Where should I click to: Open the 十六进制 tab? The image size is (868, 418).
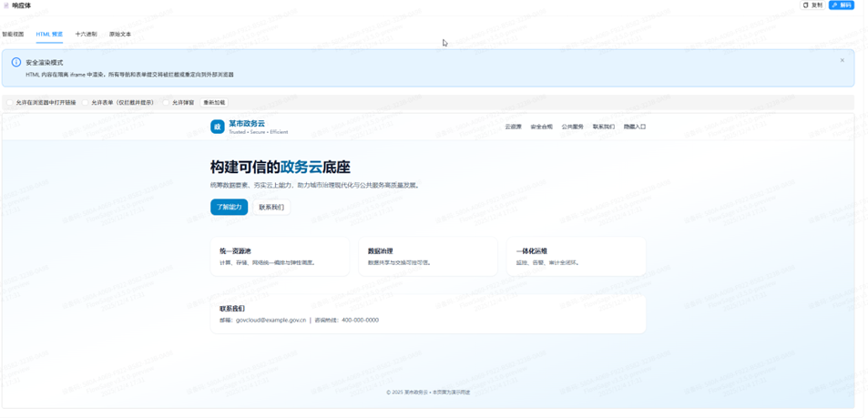click(86, 34)
